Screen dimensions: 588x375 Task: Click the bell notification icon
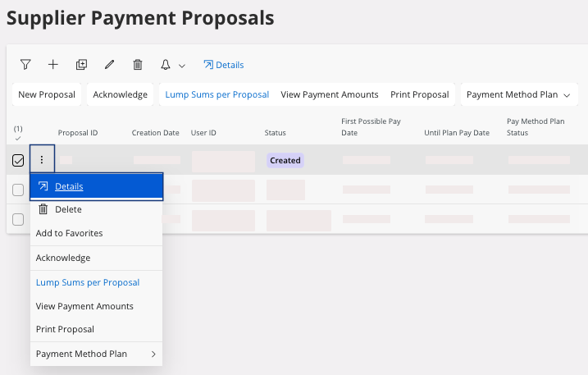click(166, 65)
